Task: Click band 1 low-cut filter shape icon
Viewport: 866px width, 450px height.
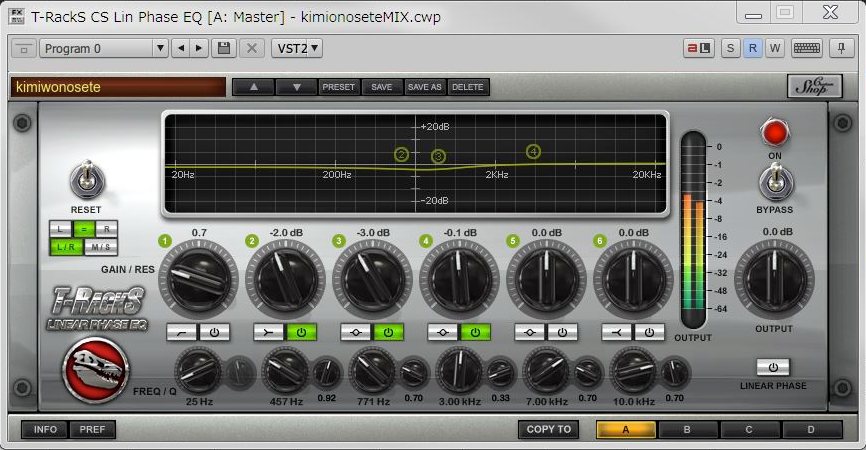Action: [182, 332]
